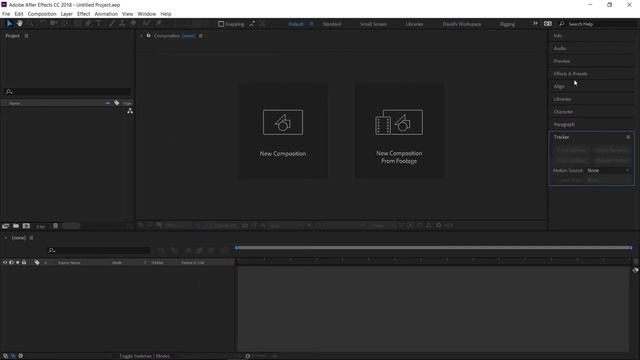This screenshot has width=640, height=360.
Task: Switch to the Small Screen workspace
Action: [373, 24]
